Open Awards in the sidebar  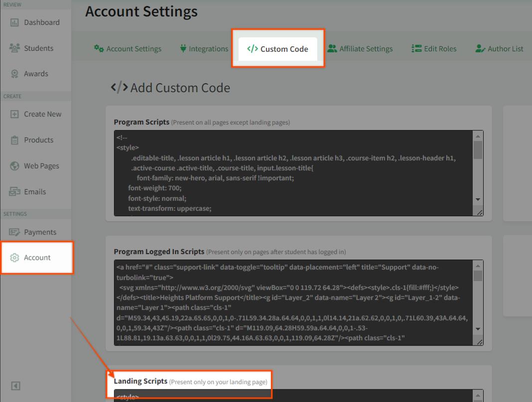point(36,74)
